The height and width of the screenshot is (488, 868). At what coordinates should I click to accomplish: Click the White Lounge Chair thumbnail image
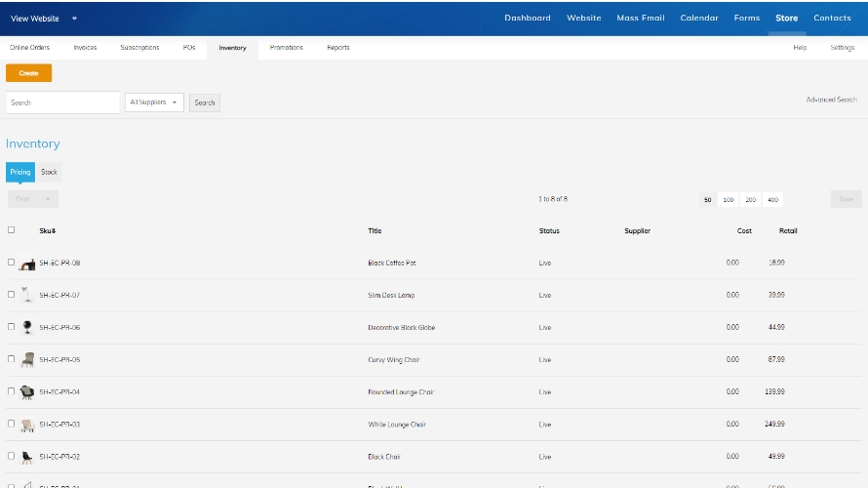27,425
